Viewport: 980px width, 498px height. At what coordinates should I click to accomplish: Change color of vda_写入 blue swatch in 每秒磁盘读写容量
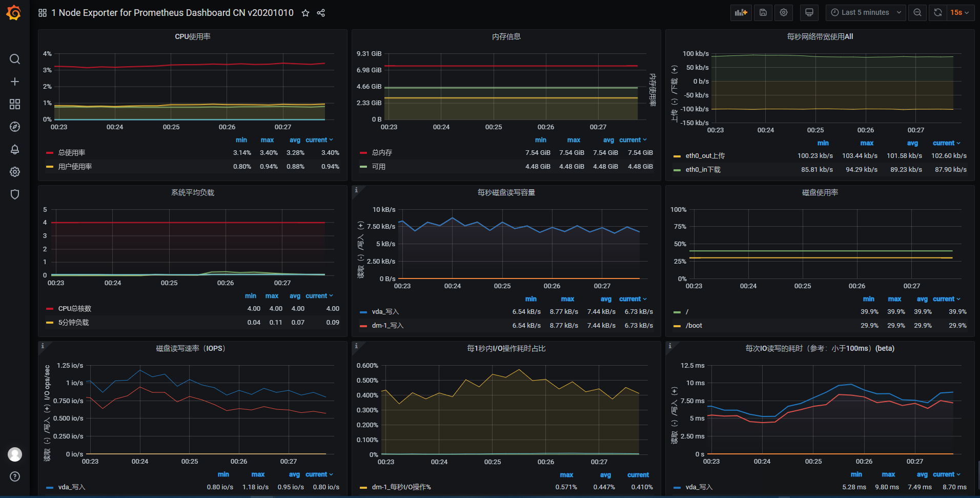click(363, 312)
